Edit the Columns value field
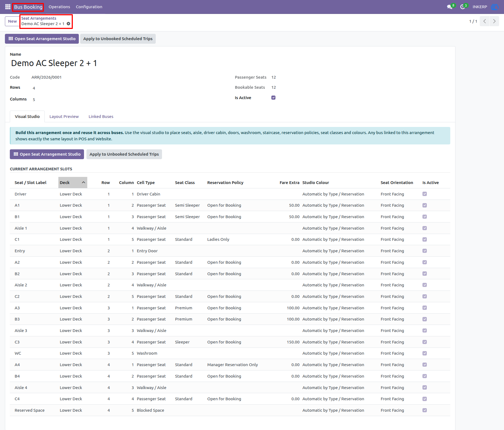This screenshot has height=430, width=504. [x=34, y=100]
